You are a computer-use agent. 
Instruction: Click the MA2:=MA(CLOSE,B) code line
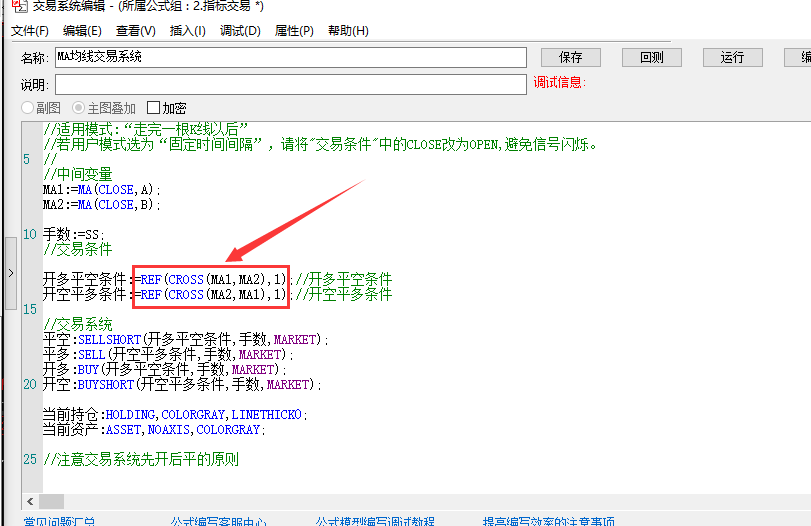101,205
